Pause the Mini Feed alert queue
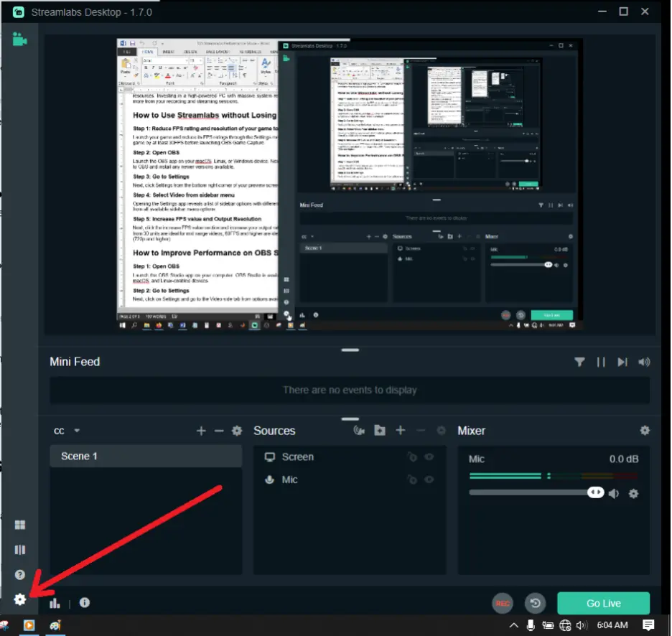 (x=601, y=362)
